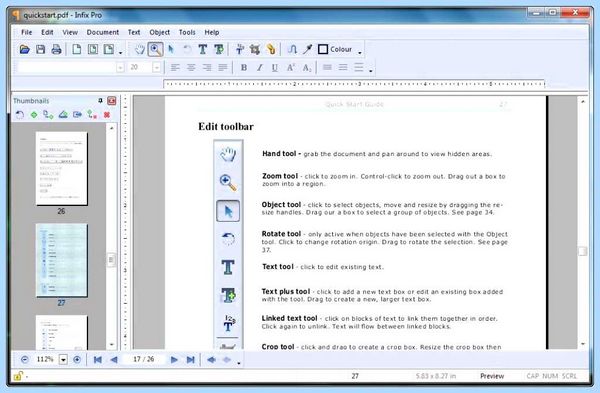
Task: Set double line spacing icon
Action: pos(359,67)
